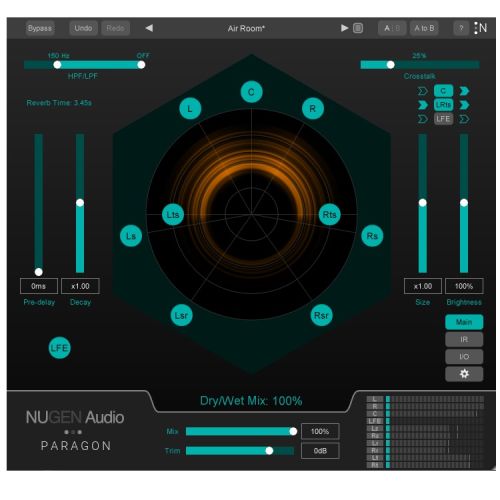Toggle crosstalk arrow right of LRts button
This screenshot has height=500, width=500.
(x=464, y=105)
